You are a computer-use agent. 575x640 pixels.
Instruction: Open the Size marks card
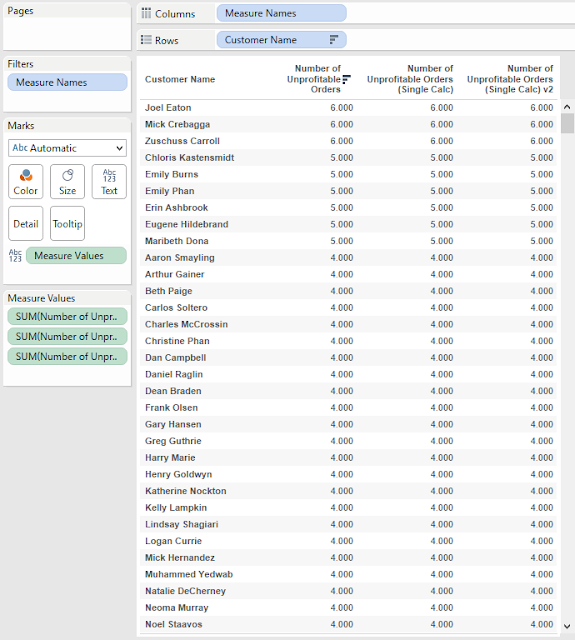coord(67,182)
